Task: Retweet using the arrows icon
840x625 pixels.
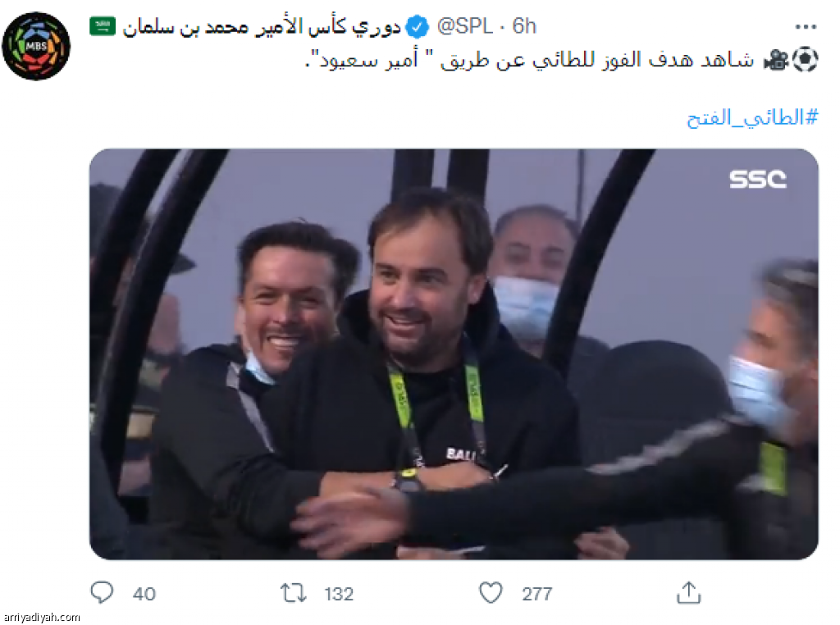Action: [293, 593]
